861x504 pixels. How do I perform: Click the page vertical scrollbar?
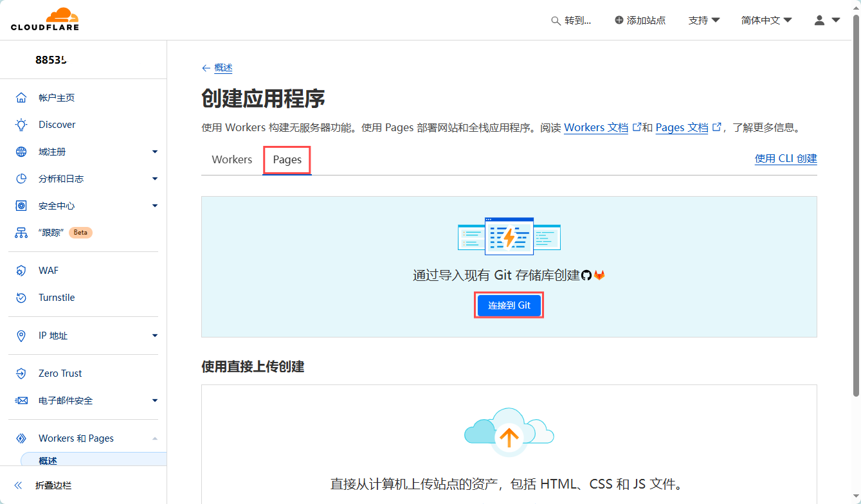[x=856, y=206]
